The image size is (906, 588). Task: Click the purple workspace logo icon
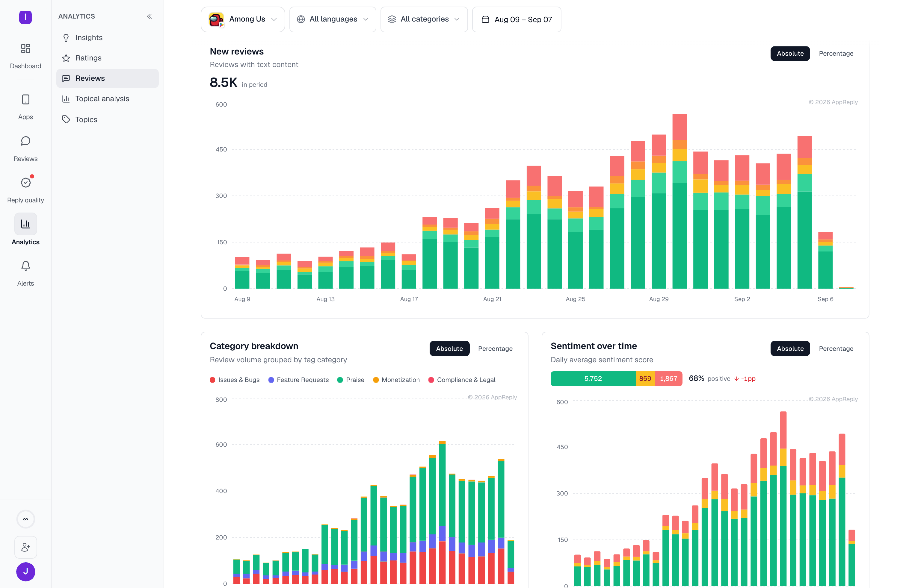25,17
